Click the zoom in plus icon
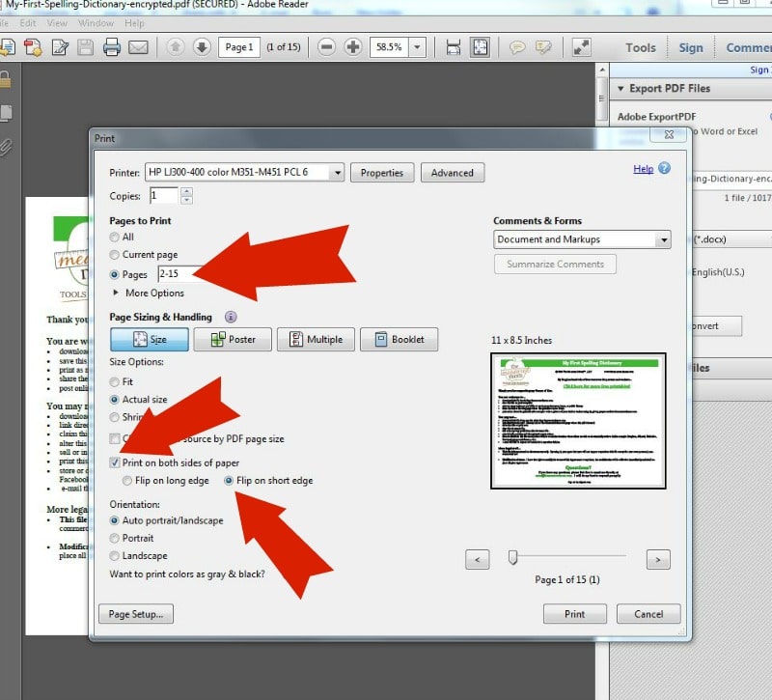 (353, 46)
